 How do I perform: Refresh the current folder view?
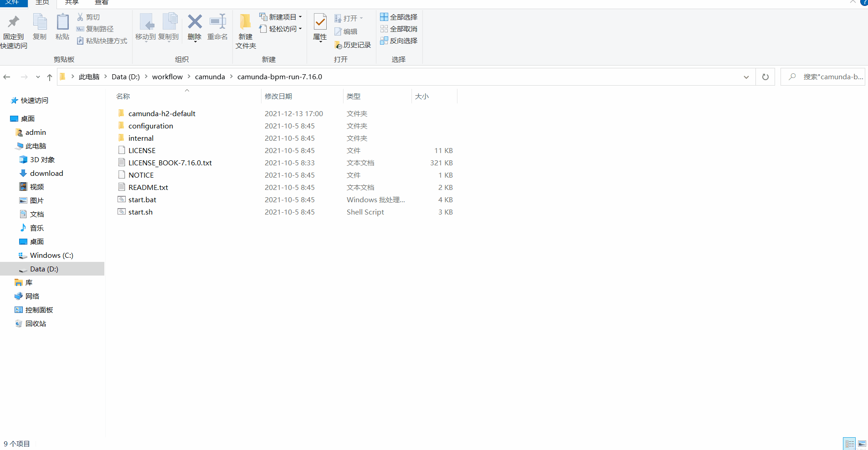(x=765, y=77)
